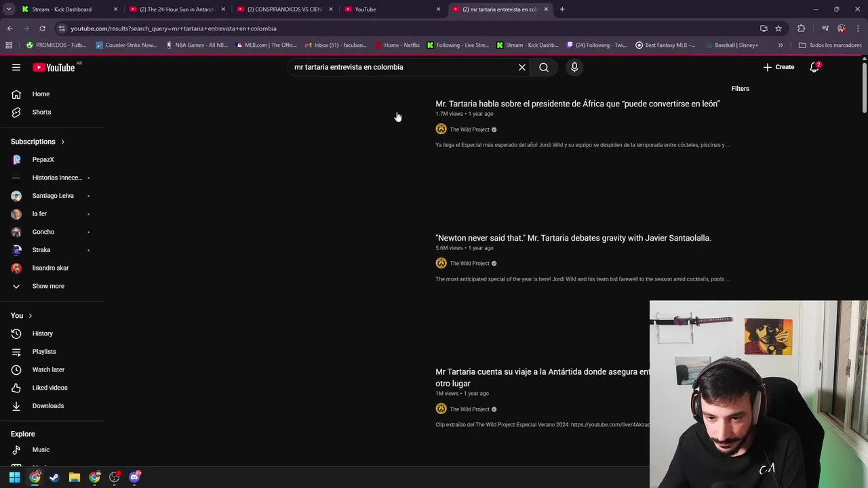Bookmark this page with the star
868x488 pixels.
[x=778, y=28]
